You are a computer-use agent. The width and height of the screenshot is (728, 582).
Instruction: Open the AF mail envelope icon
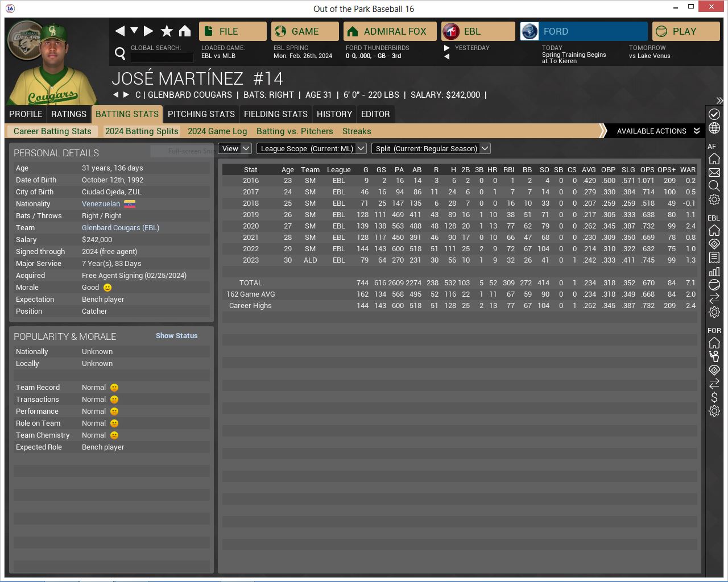[714, 172]
